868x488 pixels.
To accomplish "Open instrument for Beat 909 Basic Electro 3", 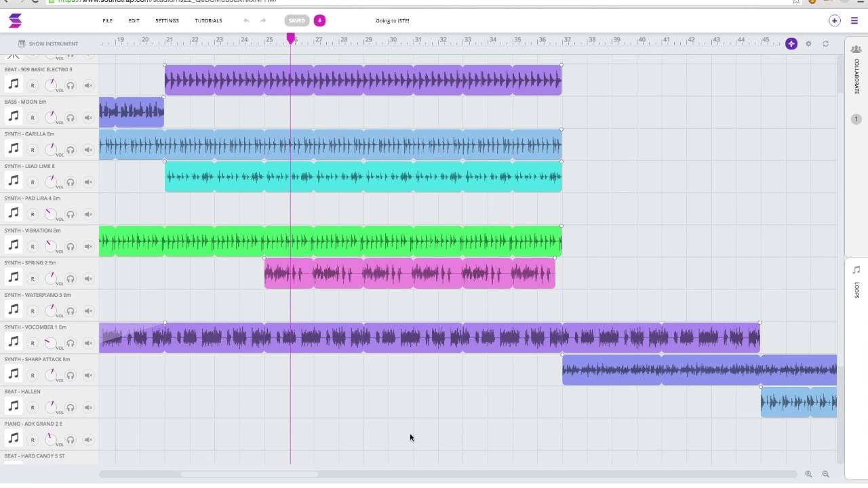I will coord(13,84).
